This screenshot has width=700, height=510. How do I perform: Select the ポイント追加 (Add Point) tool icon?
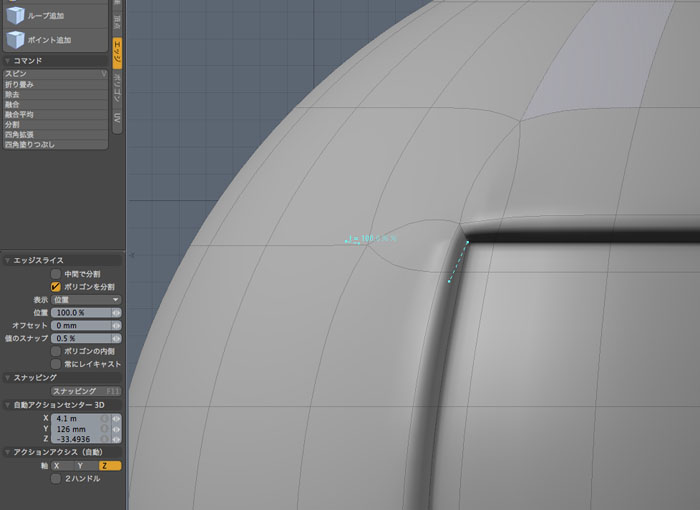tap(18, 39)
